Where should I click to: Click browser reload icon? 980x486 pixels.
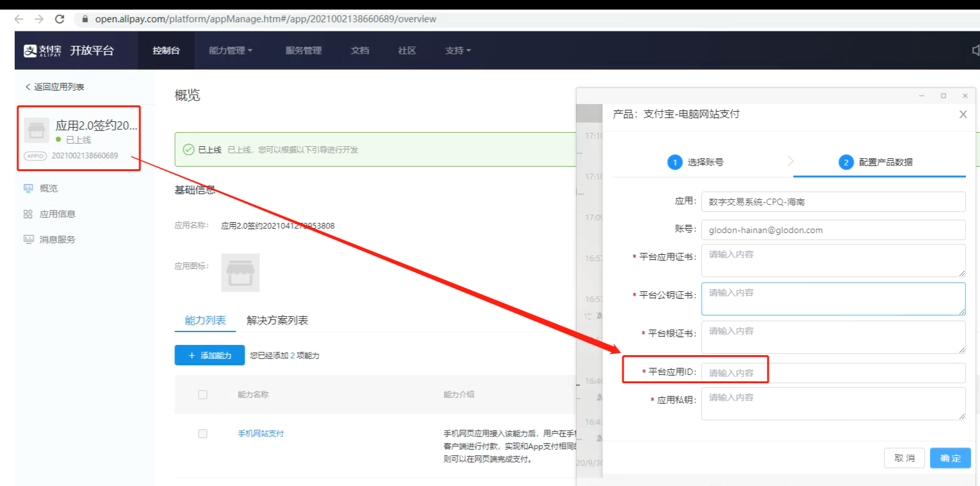60,19
